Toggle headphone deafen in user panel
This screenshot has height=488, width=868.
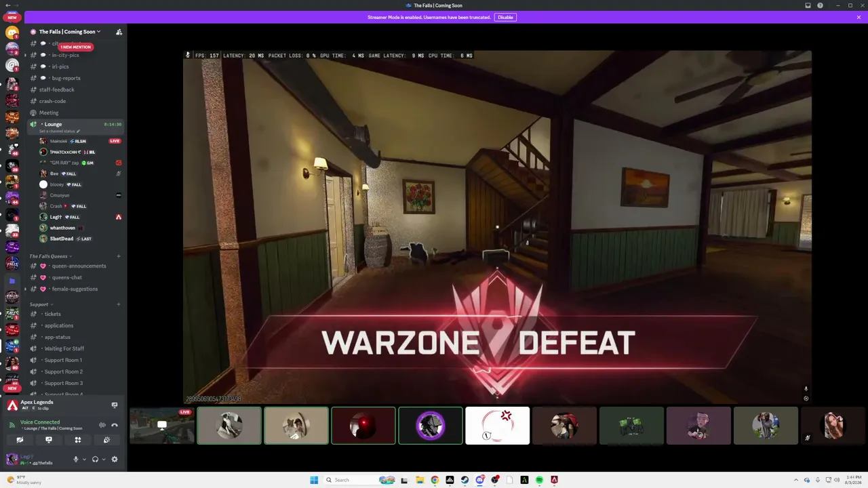pos(95,459)
